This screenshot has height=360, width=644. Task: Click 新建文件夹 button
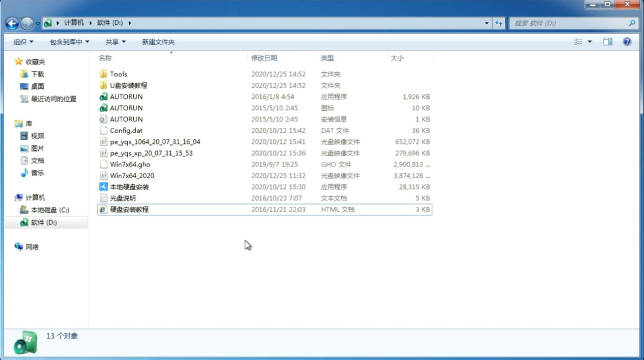click(158, 42)
